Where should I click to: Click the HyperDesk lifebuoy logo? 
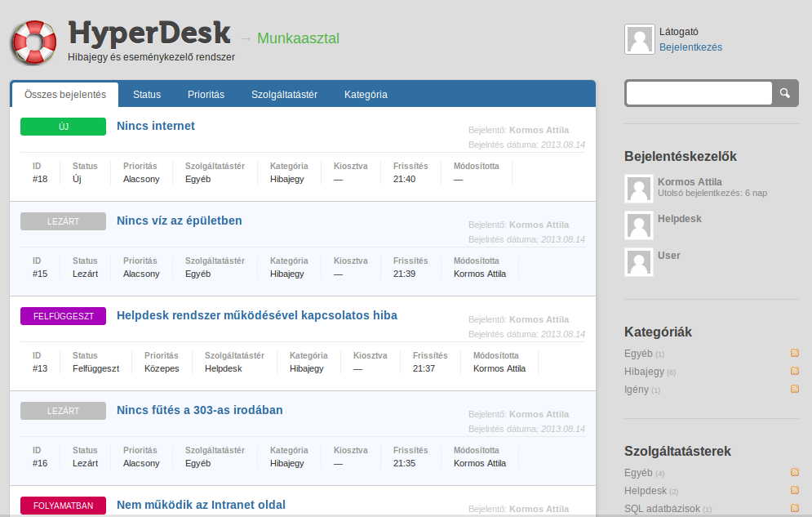point(33,42)
